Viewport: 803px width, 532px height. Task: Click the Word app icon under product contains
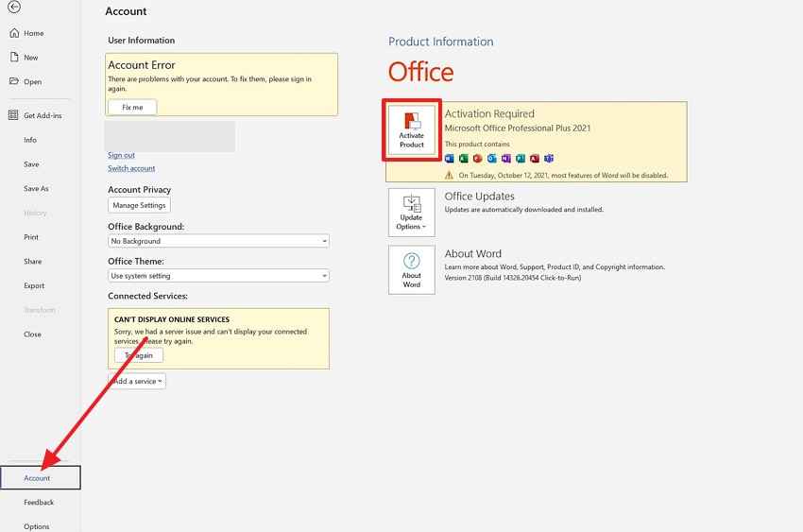point(450,158)
